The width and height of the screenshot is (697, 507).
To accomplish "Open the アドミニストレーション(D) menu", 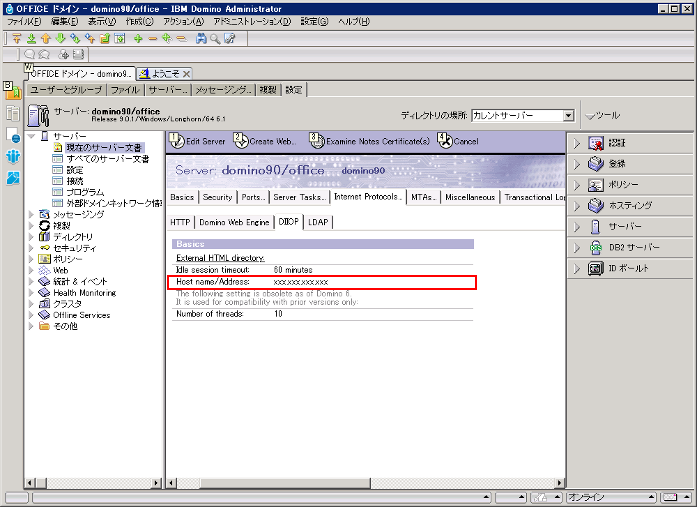I will [x=252, y=22].
